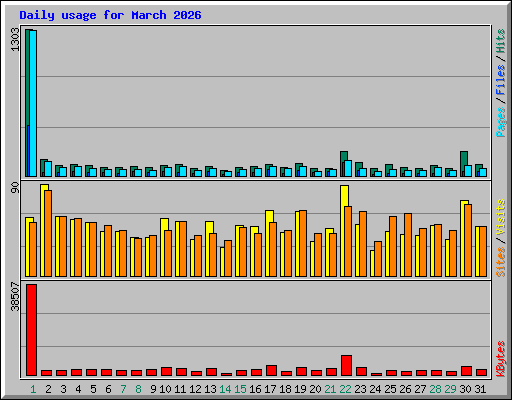Select day 2 on the x-axis
Image resolution: width=512 pixels, height=400 pixels.
[x=48, y=389]
